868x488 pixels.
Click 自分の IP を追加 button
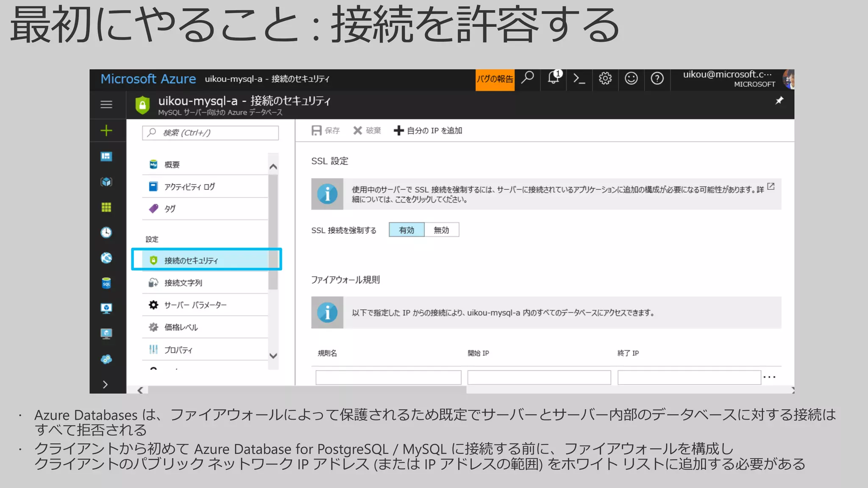pyautogui.click(x=428, y=130)
